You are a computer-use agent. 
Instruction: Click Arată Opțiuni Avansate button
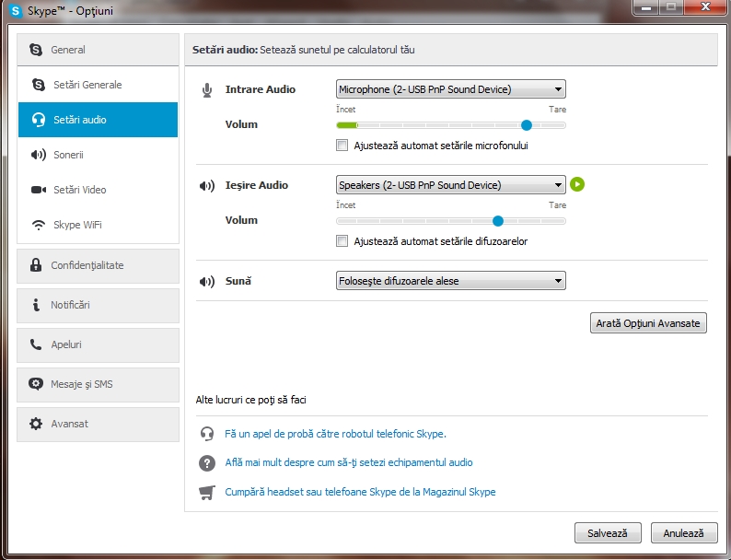[x=648, y=323]
